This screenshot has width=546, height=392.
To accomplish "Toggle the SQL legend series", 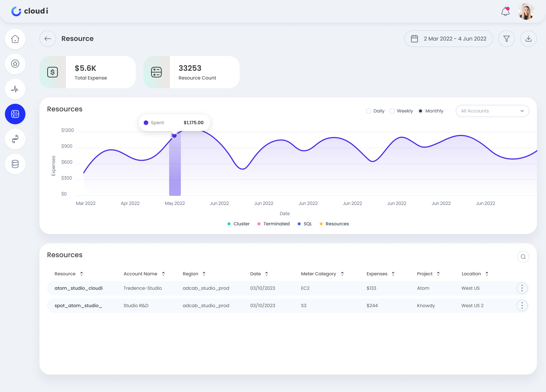I will [x=305, y=224].
